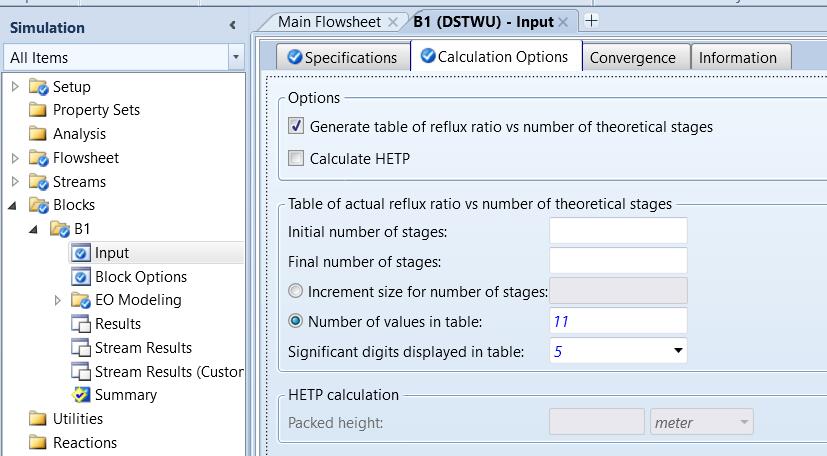Viewport: 827px width, 456px height.
Task: Click the Setup folder icon
Action: click(40, 87)
